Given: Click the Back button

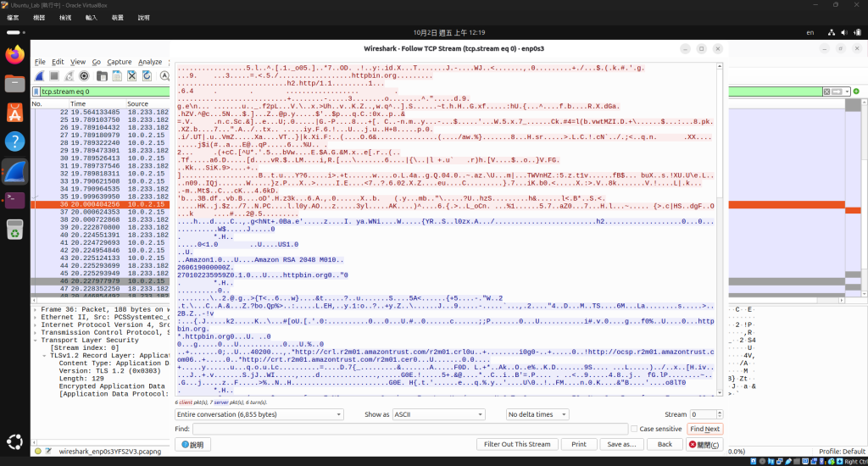Looking at the screenshot, I should [665, 445].
